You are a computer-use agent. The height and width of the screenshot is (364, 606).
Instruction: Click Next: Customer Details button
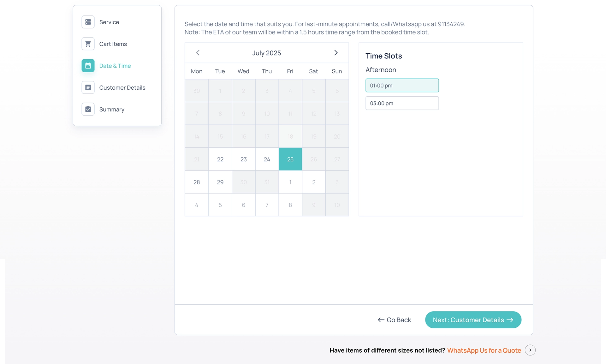[x=473, y=320]
